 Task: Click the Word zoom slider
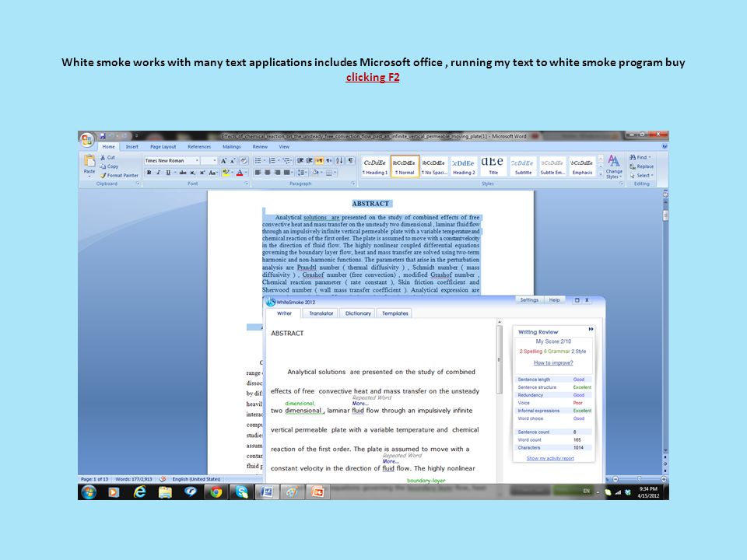(x=639, y=479)
